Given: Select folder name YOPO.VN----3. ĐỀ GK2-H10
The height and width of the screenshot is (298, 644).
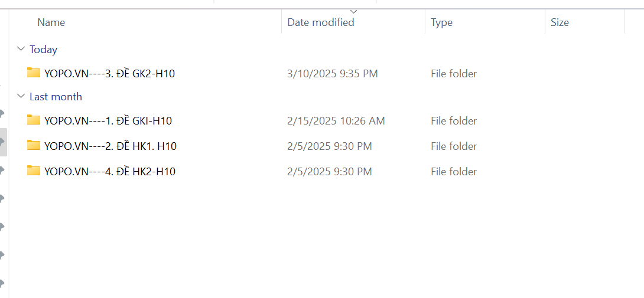Looking at the screenshot, I should [x=109, y=74].
